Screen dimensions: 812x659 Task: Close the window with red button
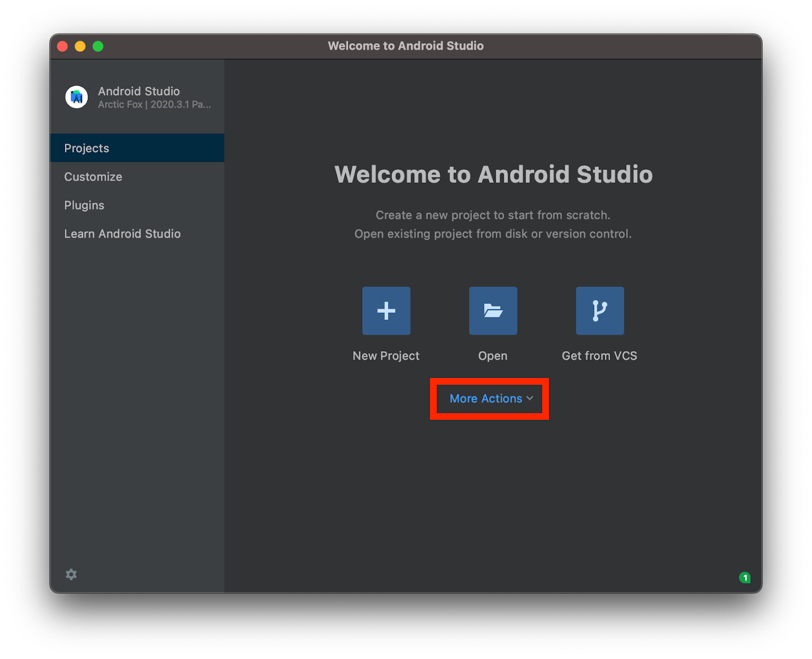[x=62, y=46]
